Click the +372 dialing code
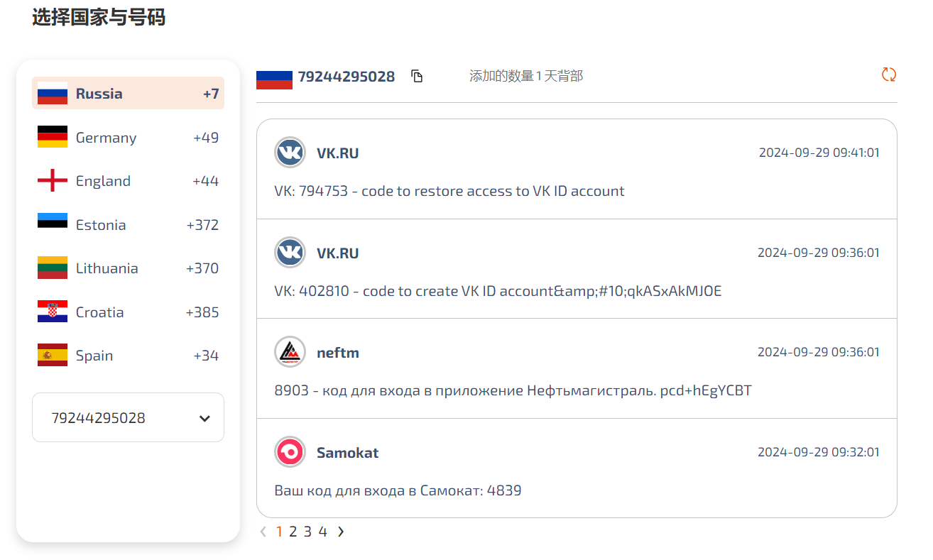Viewport: 933px width, 560px height. click(202, 225)
